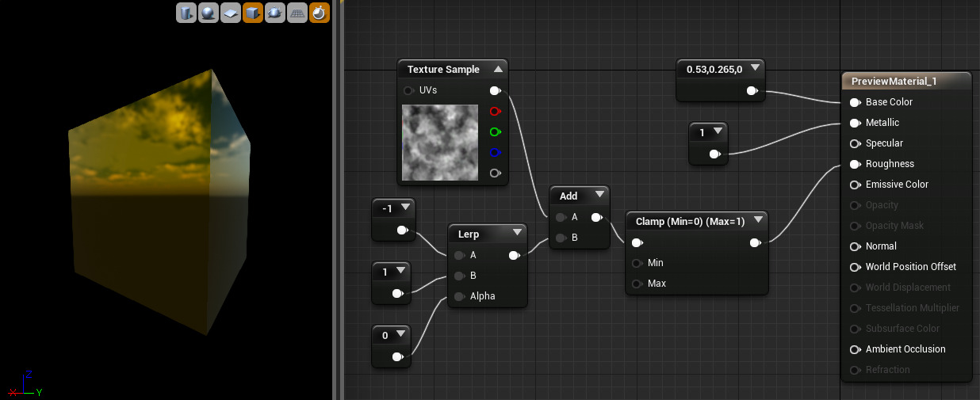This screenshot has height=400, width=980.
Task: Click Texture Sample white RGB output pin
Action: click(496, 90)
